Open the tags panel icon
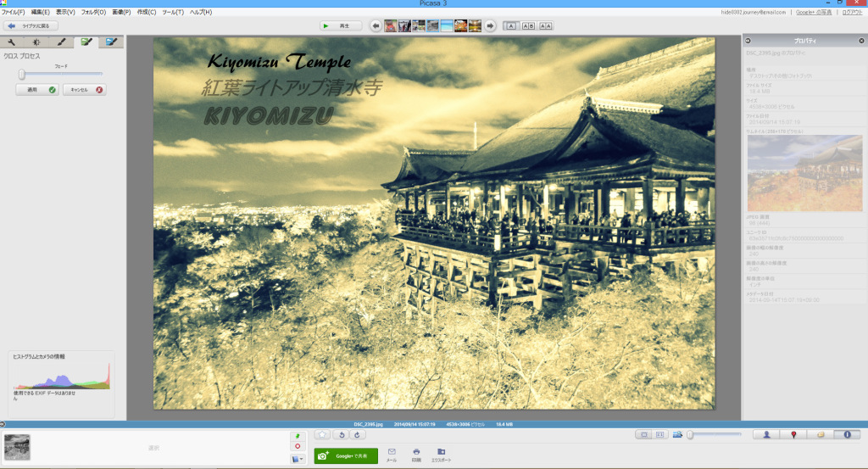The height and width of the screenshot is (469, 868). point(820,434)
